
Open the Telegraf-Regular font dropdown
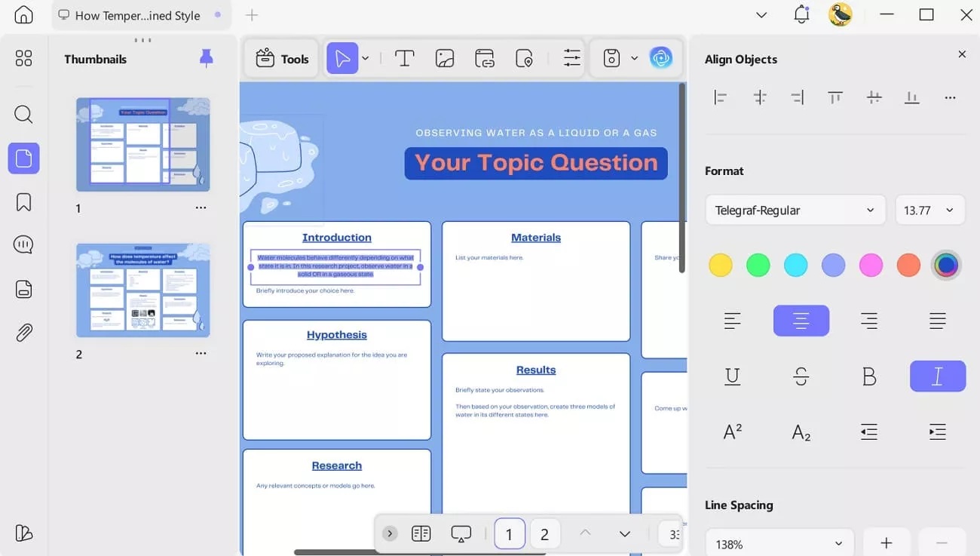pyautogui.click(x=795, y=210)
